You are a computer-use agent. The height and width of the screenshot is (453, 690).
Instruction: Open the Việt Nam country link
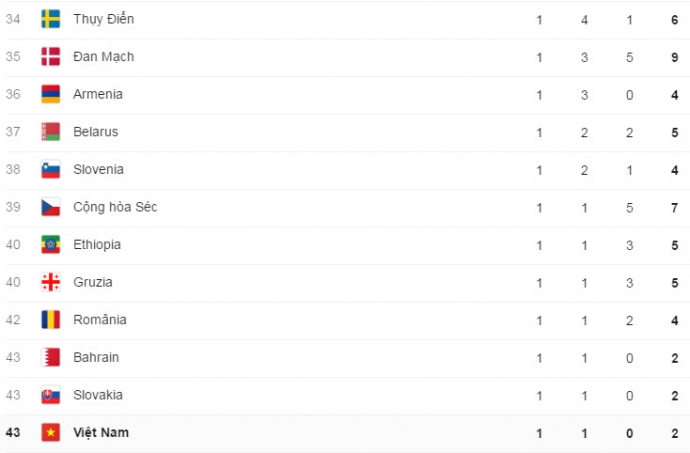point(101,433)
